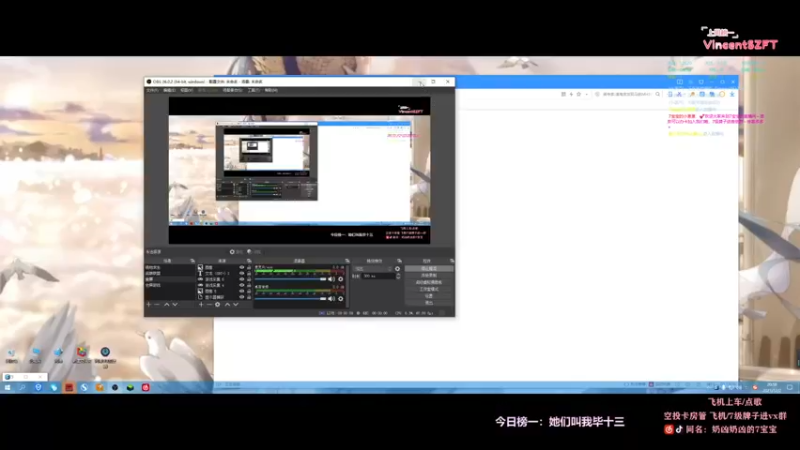The height and width of the screenshot is (450, 800).
Task: Open OBS Settings (设置) button
Action: point(429,296)
